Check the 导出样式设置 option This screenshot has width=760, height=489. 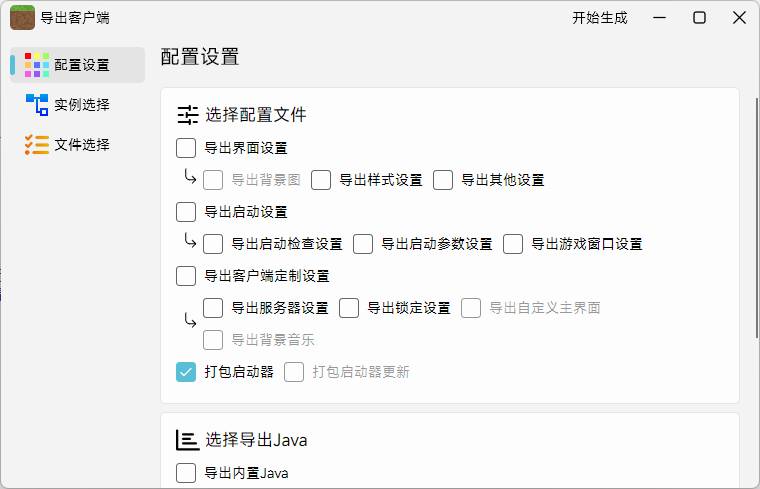tap(321, 180)
